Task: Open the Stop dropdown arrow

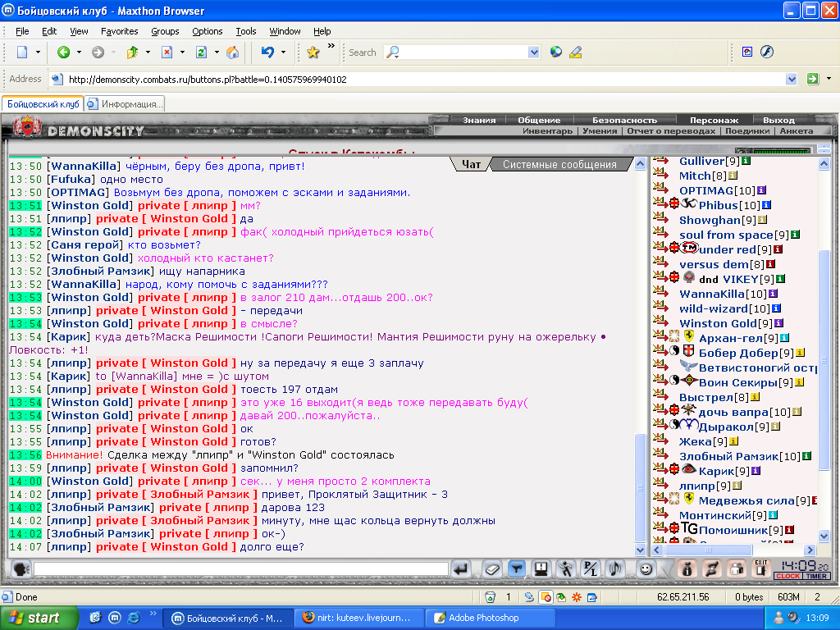Action: coord(182,52)
